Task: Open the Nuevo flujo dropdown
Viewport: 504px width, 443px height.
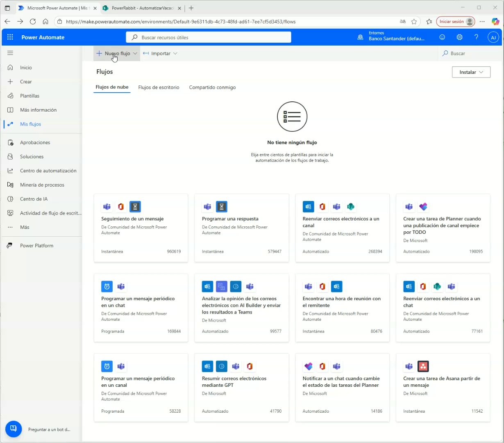Action: coord(117,53)
